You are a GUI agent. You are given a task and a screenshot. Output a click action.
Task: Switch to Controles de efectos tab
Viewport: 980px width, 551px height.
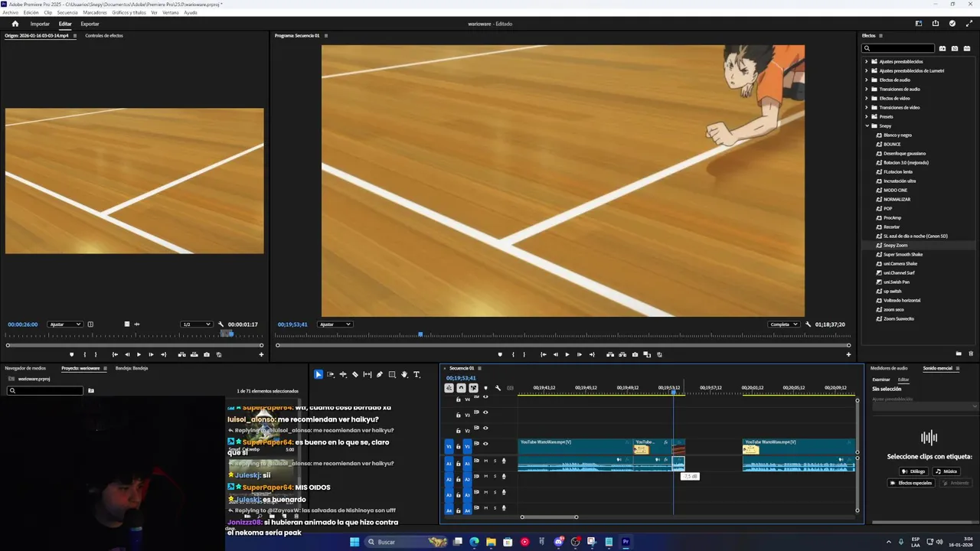[104, 36]
